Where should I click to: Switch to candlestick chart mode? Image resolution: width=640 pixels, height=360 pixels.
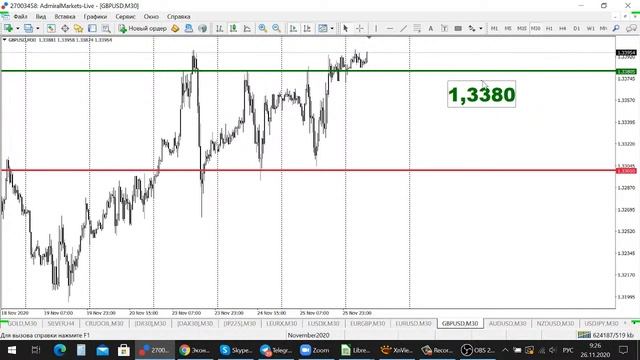(233, 28)
